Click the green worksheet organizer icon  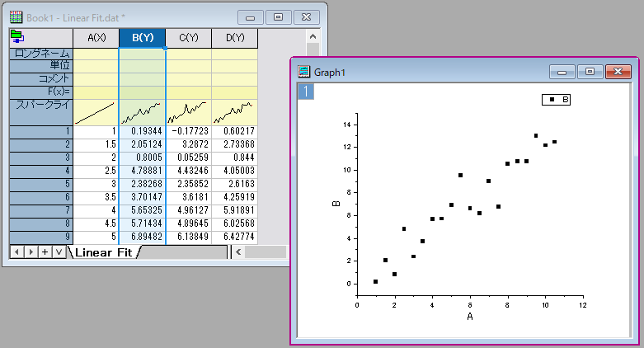tap(16, 37)
